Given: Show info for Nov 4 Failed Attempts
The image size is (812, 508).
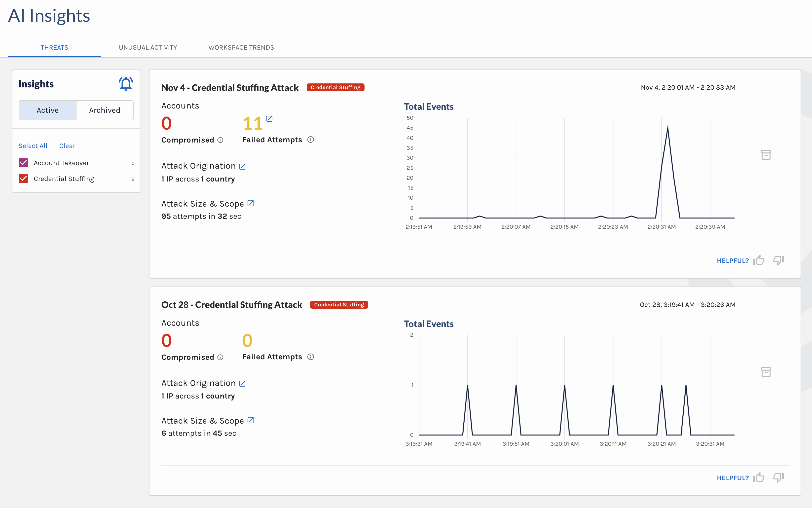Looking at the screenshot, I should click(311, 140).
